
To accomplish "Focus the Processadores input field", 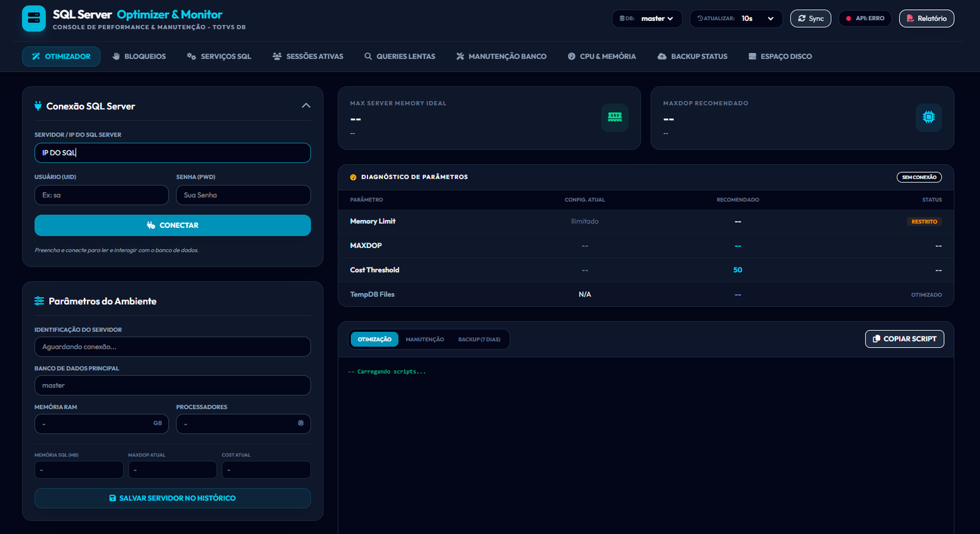I will point(244,424).
